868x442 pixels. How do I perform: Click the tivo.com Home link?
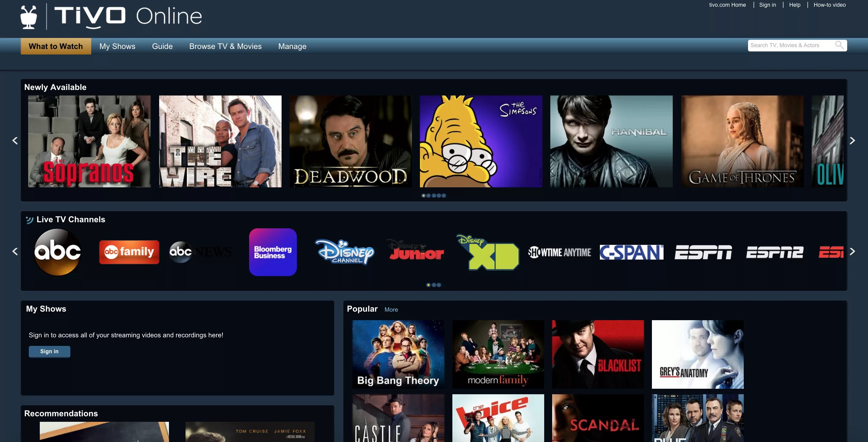[728, 5]
